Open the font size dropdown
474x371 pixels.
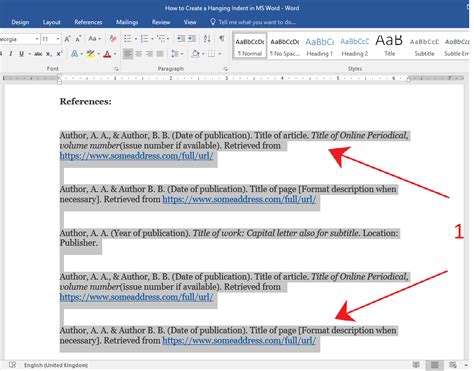(x=58, y=39)
